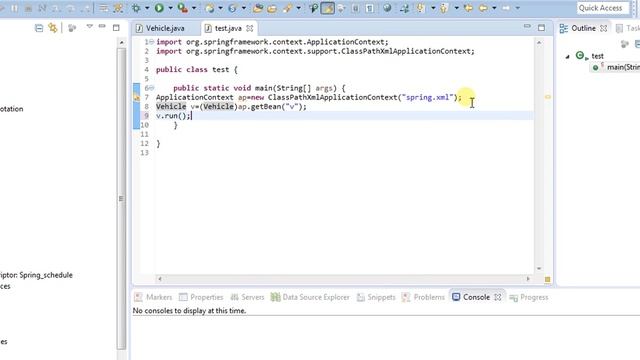Open the Properties tab

click(201, 297)
